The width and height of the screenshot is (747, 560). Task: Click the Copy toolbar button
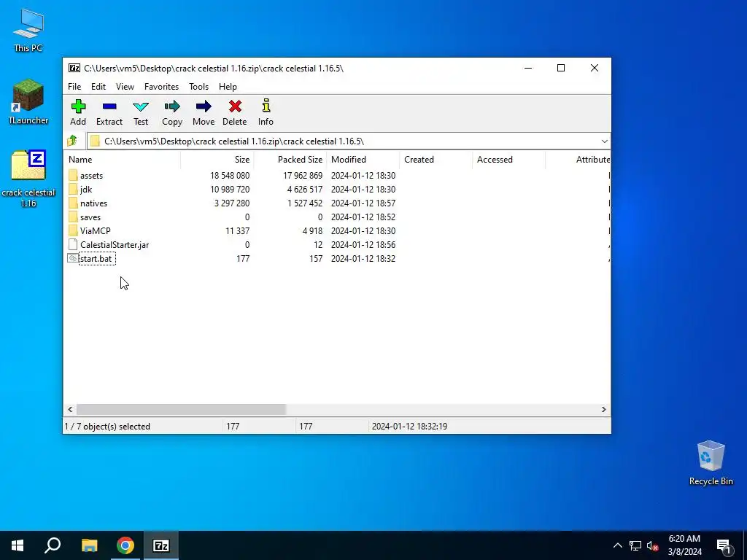[172, 113]
